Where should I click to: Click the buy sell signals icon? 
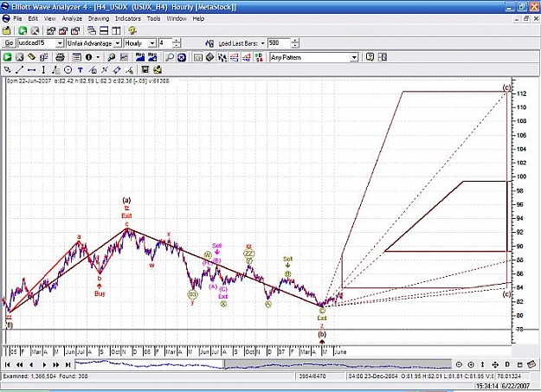tap(259, 57)
